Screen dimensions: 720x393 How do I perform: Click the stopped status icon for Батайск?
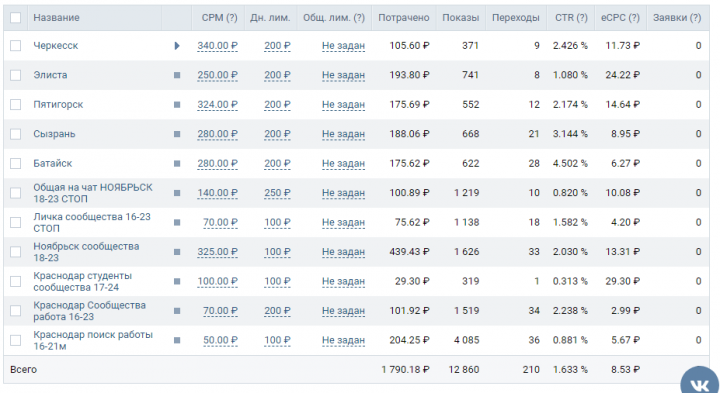pyautogui.click(x=177, y=163)
